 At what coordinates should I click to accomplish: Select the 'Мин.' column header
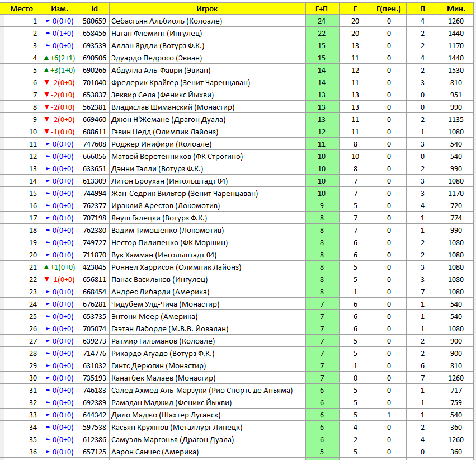pyautogui.click(x=456, y=8)
